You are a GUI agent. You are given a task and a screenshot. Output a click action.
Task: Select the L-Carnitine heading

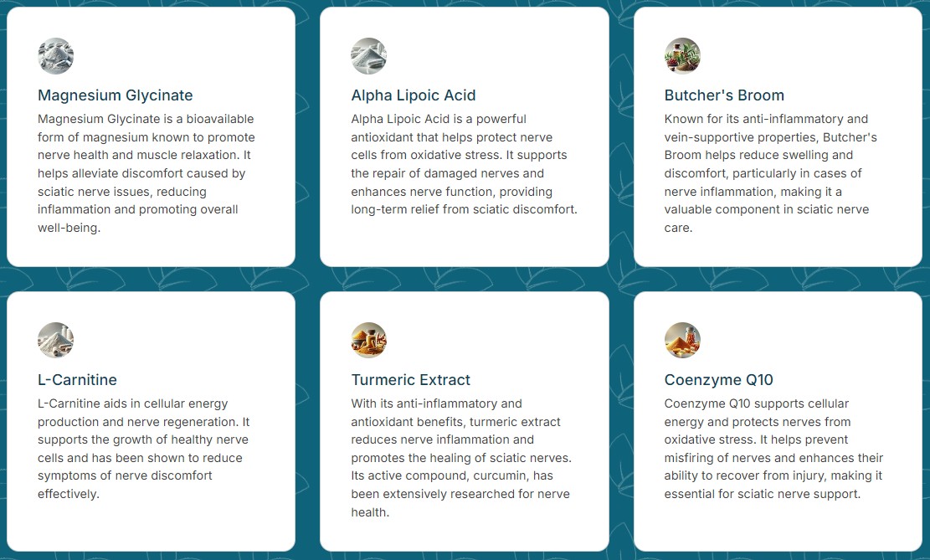coord(77,380)
